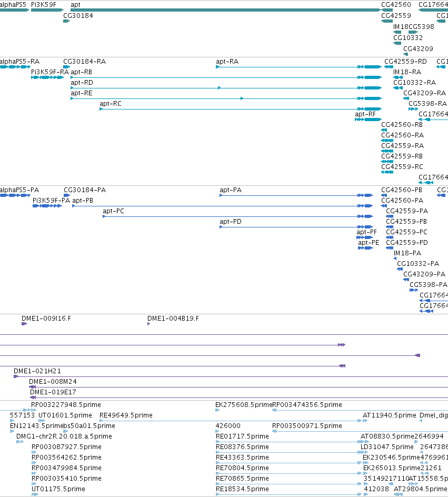Open the CG42560-RA transcript label

(402, 135)
